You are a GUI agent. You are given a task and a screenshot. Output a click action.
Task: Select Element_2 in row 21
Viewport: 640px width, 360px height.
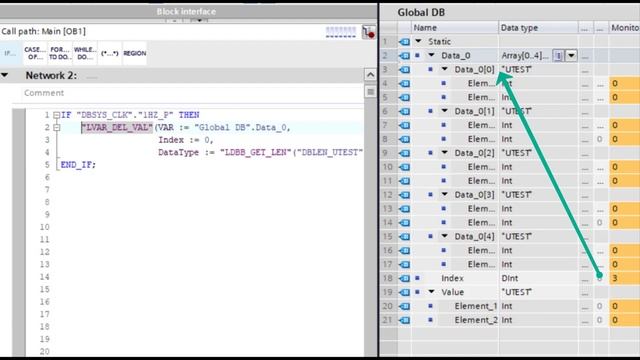click(x=476, y=320)
